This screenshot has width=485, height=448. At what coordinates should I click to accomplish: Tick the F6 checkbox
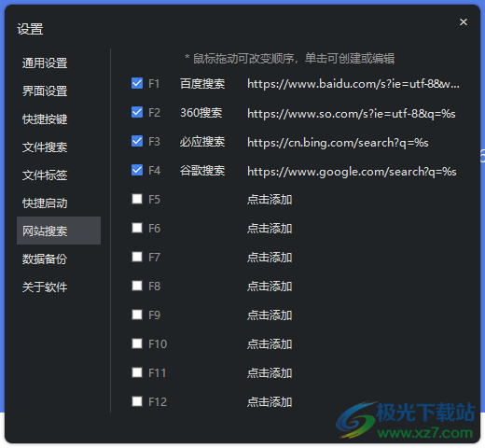(137, 228)
